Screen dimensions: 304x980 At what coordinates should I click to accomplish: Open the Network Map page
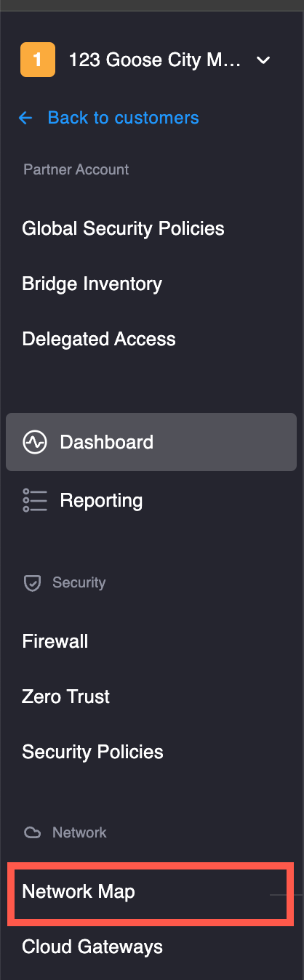click(x=79, y=891)
